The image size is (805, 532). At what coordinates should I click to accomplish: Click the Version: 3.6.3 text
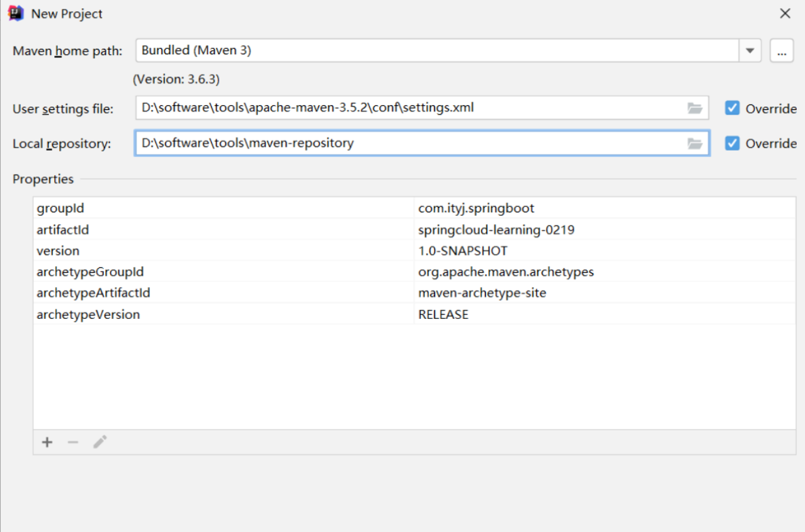click(176, 79)
